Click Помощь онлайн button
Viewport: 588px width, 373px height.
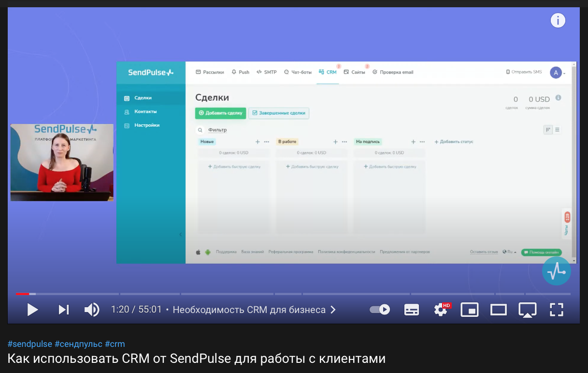pos(541,252)
